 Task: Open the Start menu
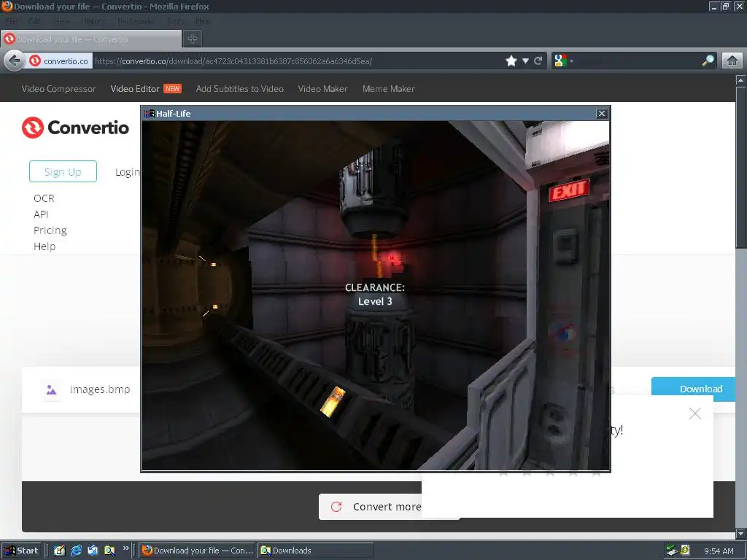click(x=22, y=551)
